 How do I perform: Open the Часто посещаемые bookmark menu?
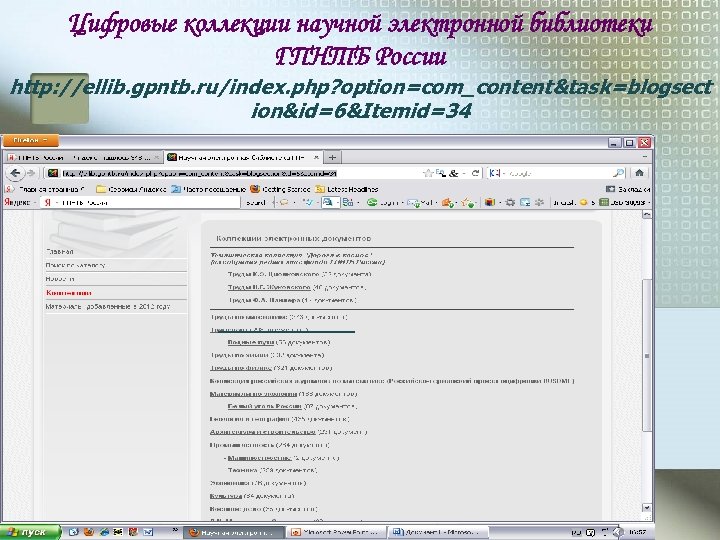(x=208, y=189)
